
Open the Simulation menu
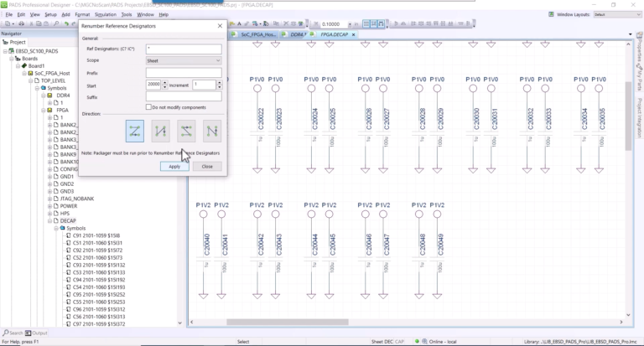106,14
